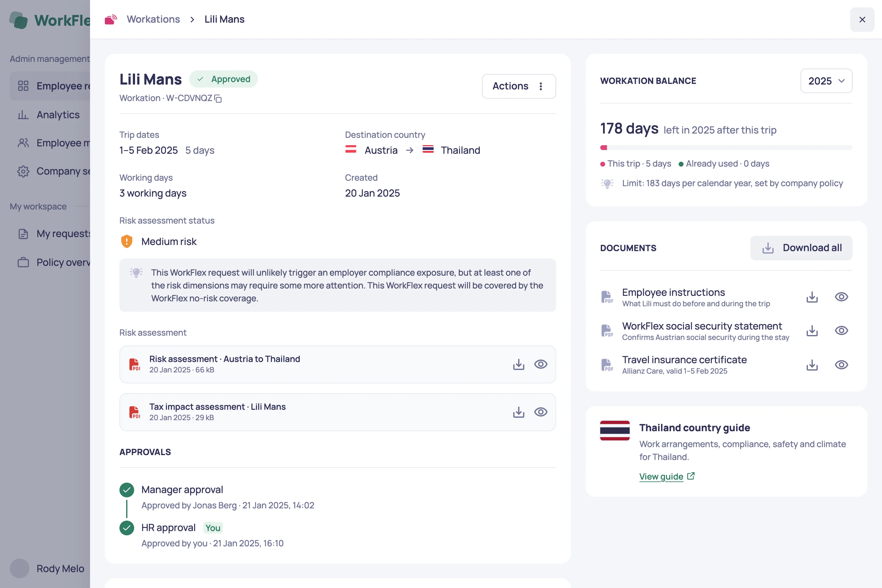Click the Workations suitcase icon
The height and width of the screenshot is (588, 882).
pyautogui.click(x=111, y=20)
